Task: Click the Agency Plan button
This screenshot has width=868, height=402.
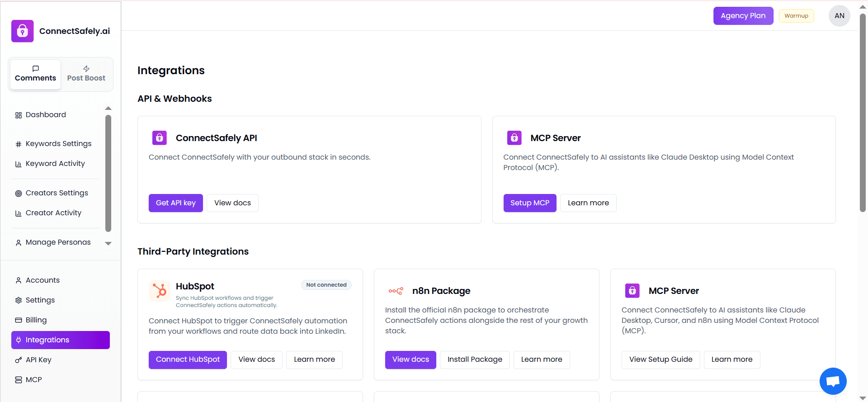Action: pos(743,16)
